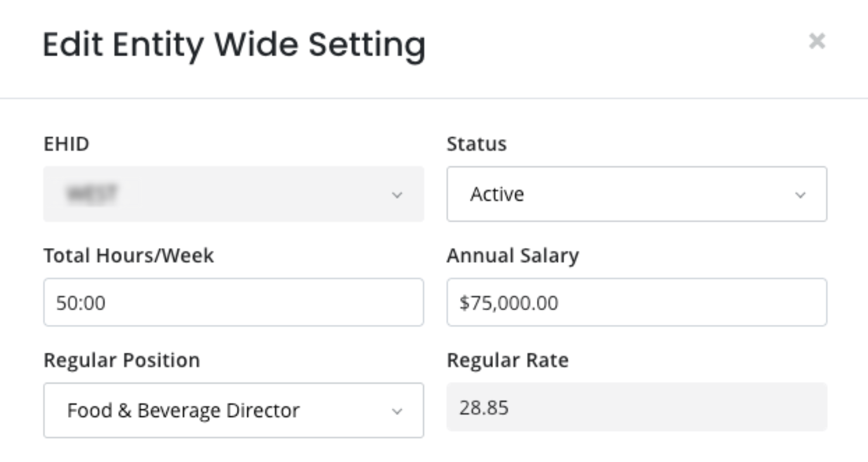Click the "Active" text in Status

(496, 194)
